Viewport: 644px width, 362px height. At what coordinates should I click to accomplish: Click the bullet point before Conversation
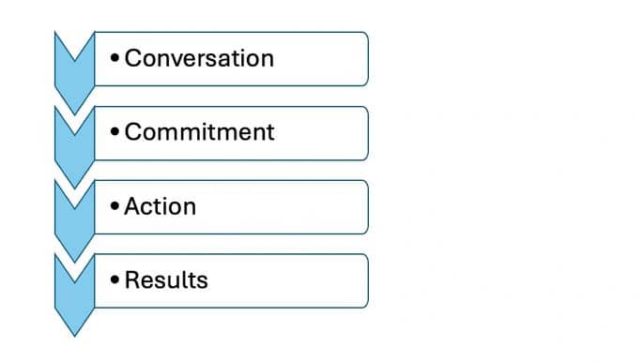115,58
